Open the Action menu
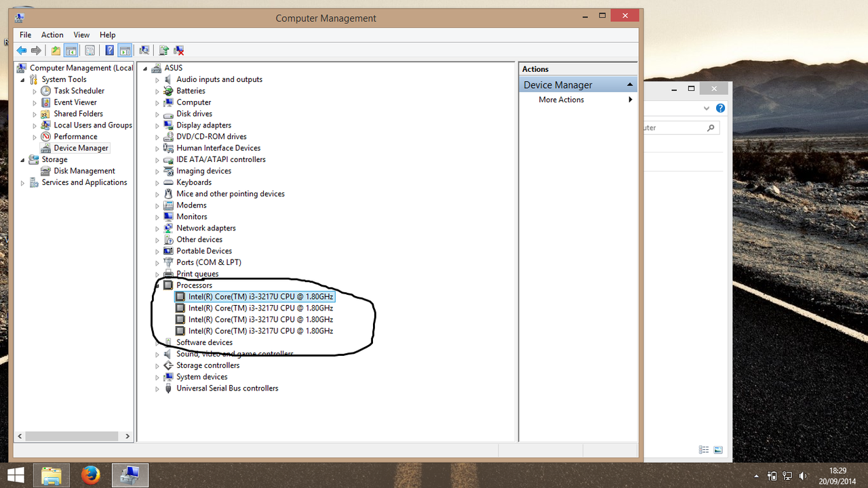 tap(52, 35)
